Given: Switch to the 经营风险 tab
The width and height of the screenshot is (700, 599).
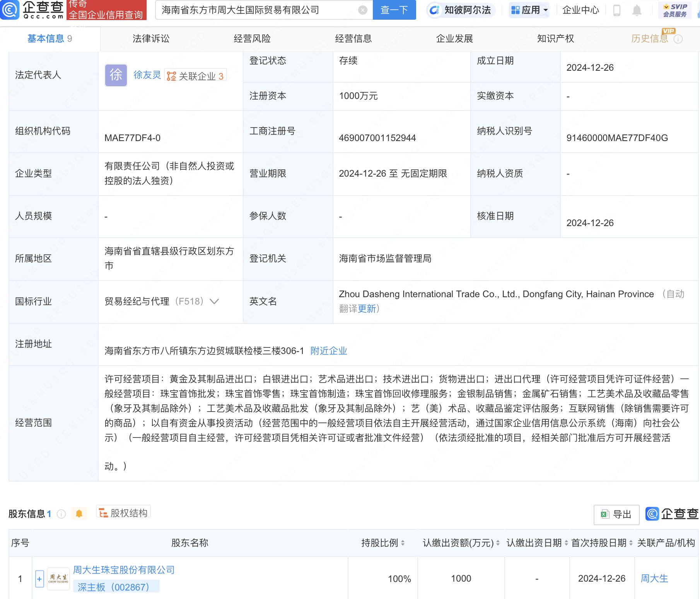Looking at the screenshot, I should tap(252, 39).
